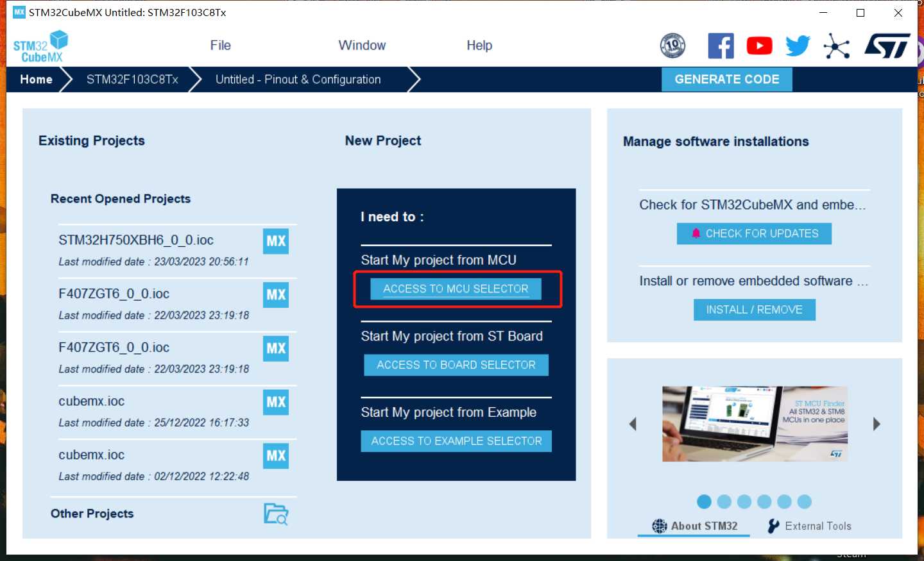Click the 'Start My project from Example' text
Screen dimensions: 924x561
[449, 412]
